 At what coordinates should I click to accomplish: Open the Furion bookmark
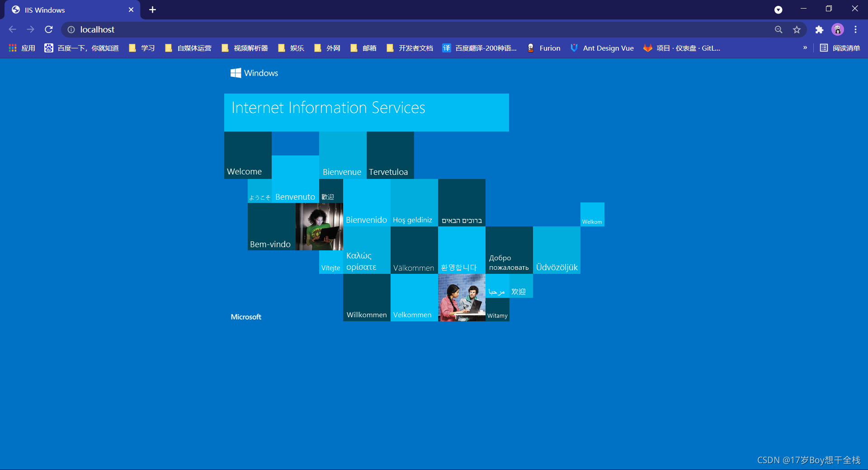click(x=543, y=48)
